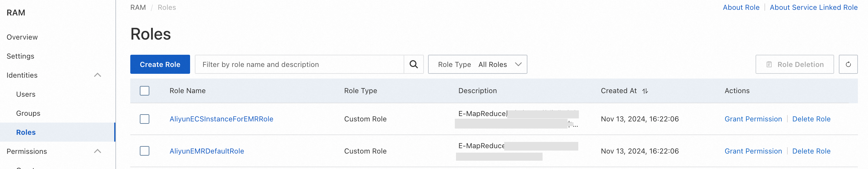The width and height of the screenshot is (868, 169).
Task: Open the Role Type dropdown
Action: coord(477,65)
